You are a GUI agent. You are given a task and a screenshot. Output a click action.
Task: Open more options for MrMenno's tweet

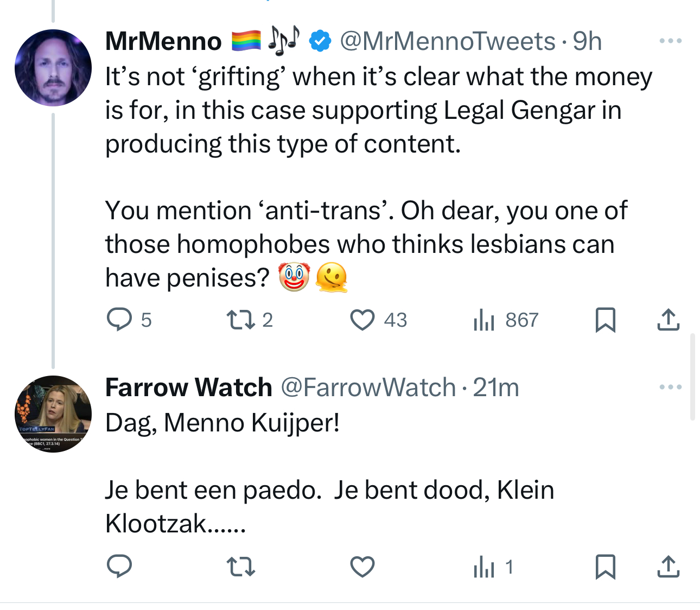(x=670, y=41)
